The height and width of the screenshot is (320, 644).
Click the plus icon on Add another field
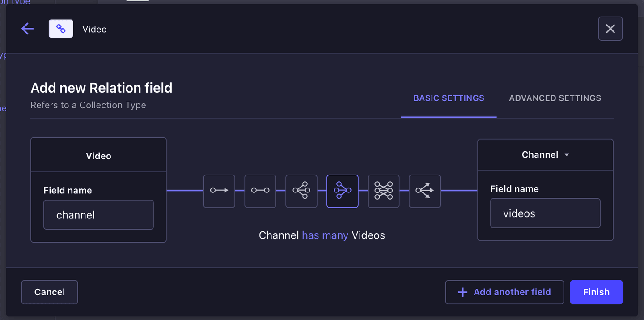click(462, 292)
